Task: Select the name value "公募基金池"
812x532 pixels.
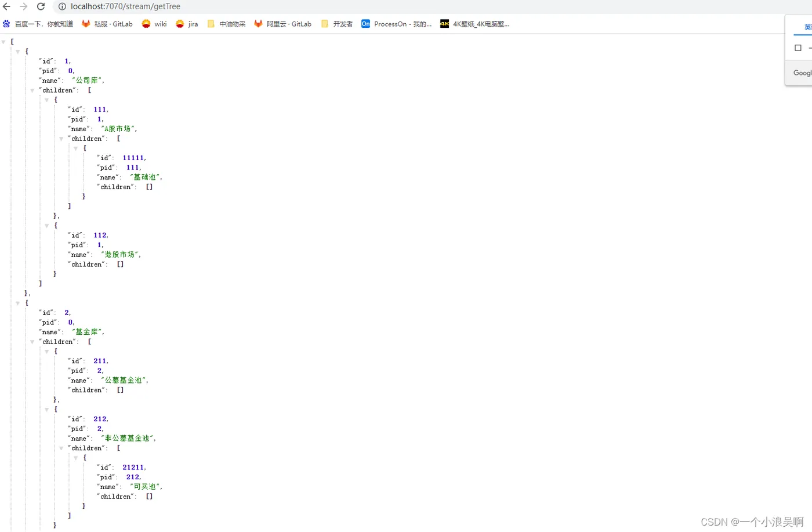Action: pos(124,381)
